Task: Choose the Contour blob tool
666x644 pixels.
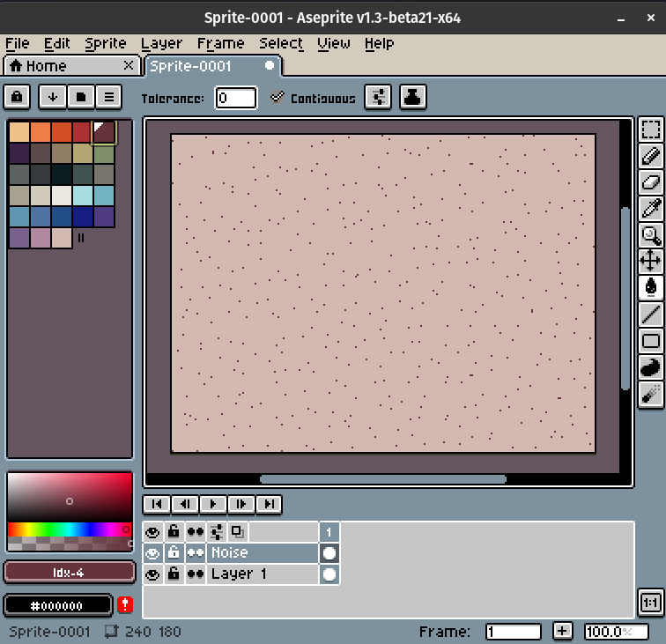Action: (x=650, y=367)
